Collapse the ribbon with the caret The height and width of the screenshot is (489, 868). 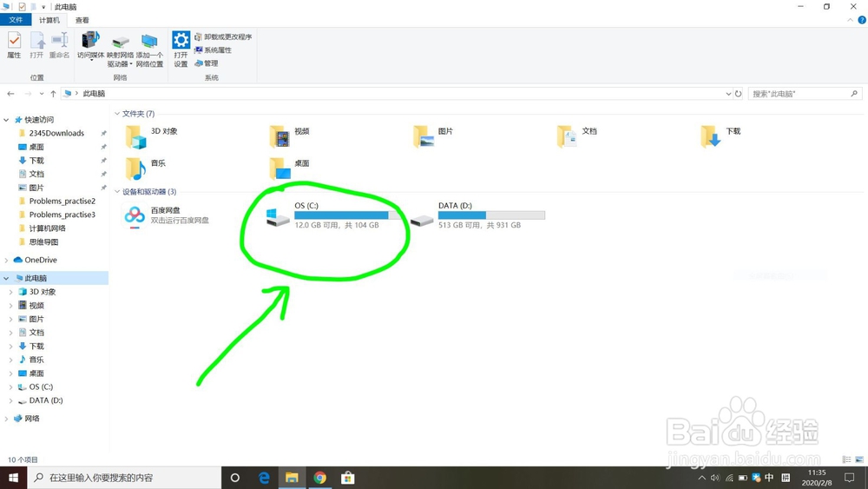tap(851, 20)
